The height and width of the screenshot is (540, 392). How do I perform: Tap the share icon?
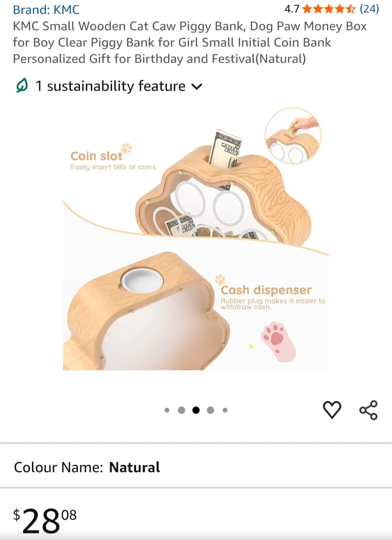(368, 410)
